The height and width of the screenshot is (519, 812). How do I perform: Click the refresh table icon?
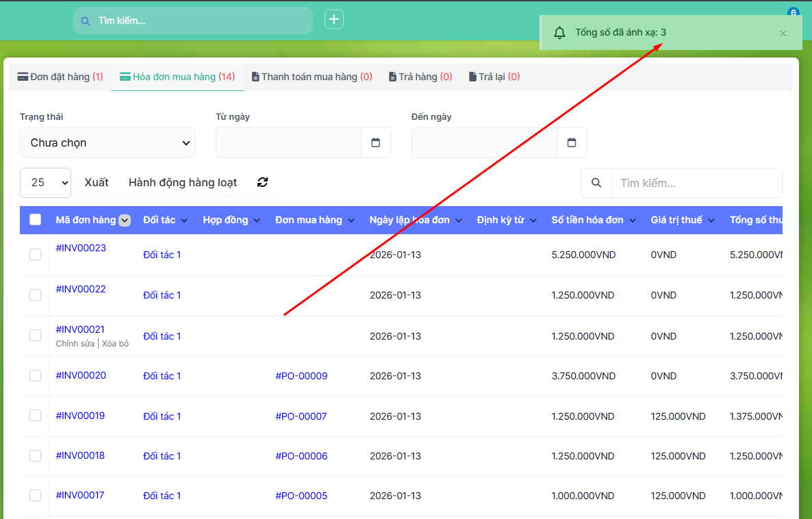click(263, 182)
